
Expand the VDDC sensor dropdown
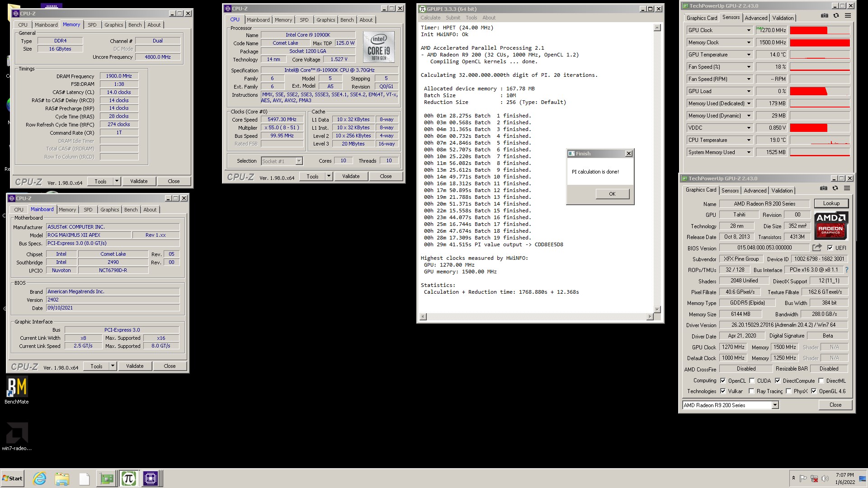click(749, 128)
